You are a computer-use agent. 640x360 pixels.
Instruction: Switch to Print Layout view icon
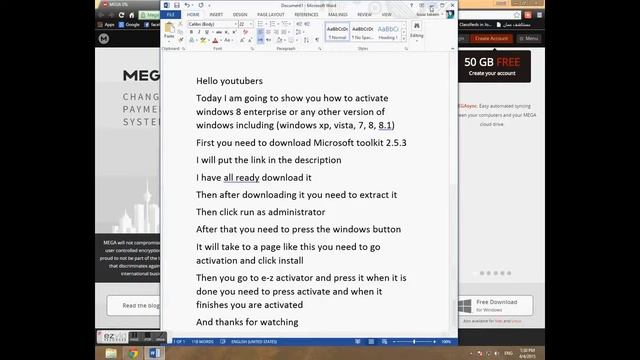pyautogui.click(x=371, y=342)
